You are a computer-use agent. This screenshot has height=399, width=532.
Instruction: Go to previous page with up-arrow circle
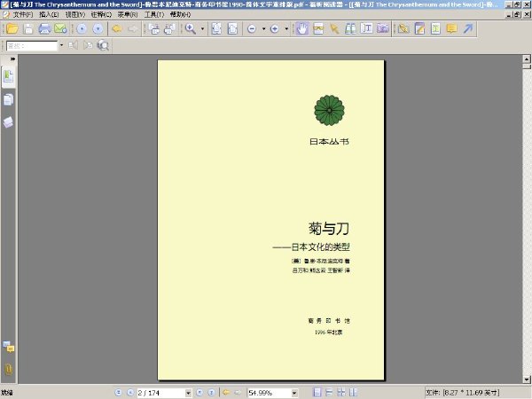82,29
